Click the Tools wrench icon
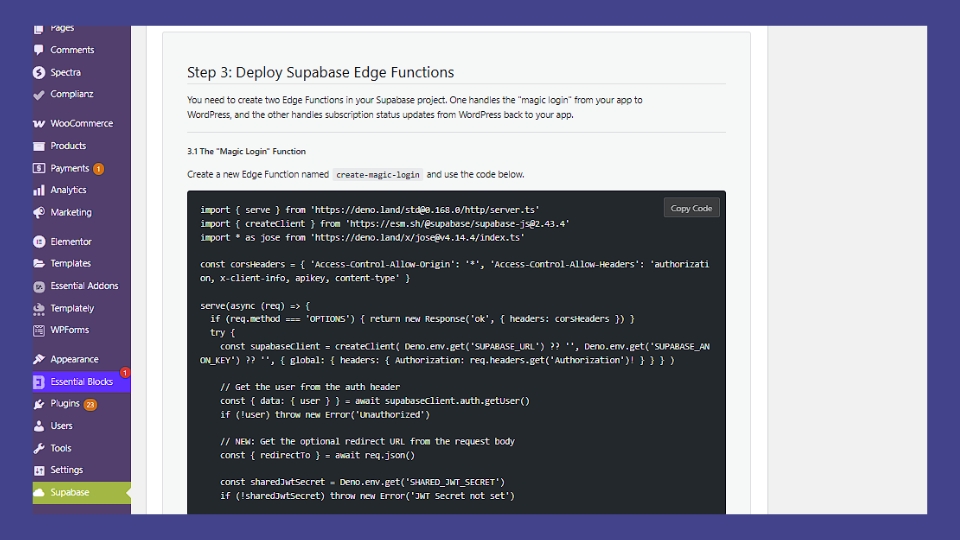The image size is (960, 540). coord(39,448)
